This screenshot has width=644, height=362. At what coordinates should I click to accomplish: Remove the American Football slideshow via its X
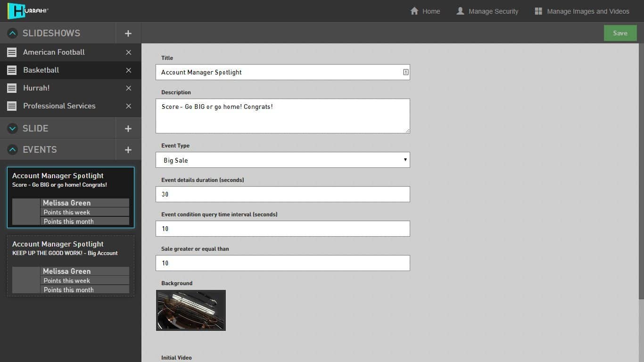point(128,52)
